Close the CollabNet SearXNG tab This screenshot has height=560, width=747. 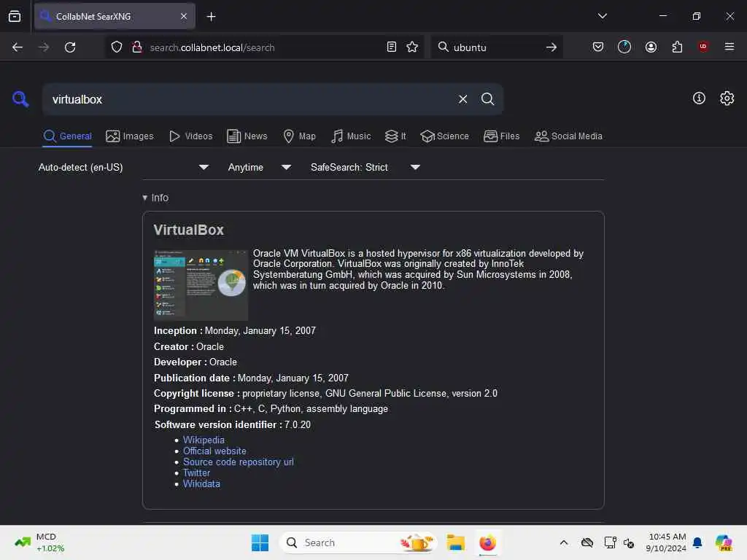(x=184, y=17)
